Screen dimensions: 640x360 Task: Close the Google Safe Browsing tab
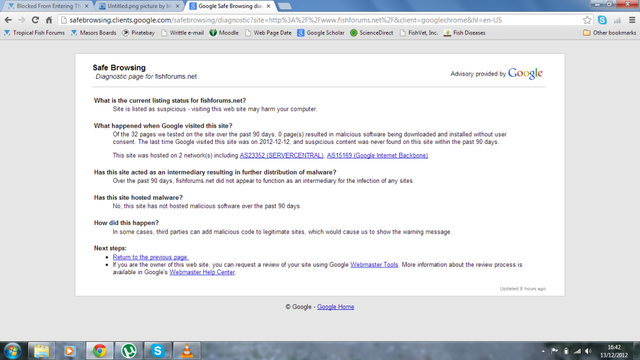268,6
